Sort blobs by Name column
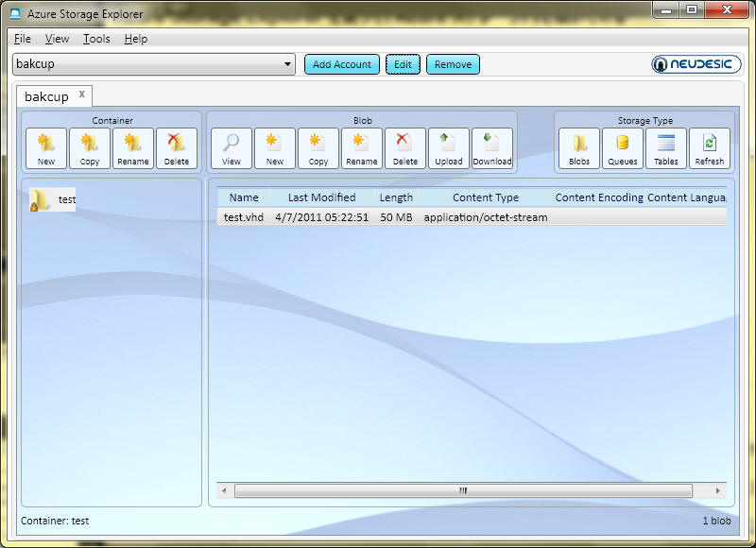Viewport: 756px width, 548px height. coord(244,197)
